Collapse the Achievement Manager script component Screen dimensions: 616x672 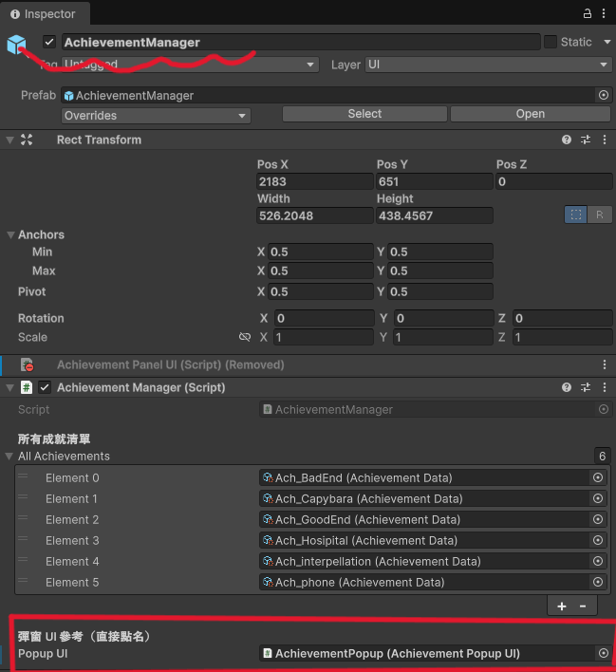(9, 388)
